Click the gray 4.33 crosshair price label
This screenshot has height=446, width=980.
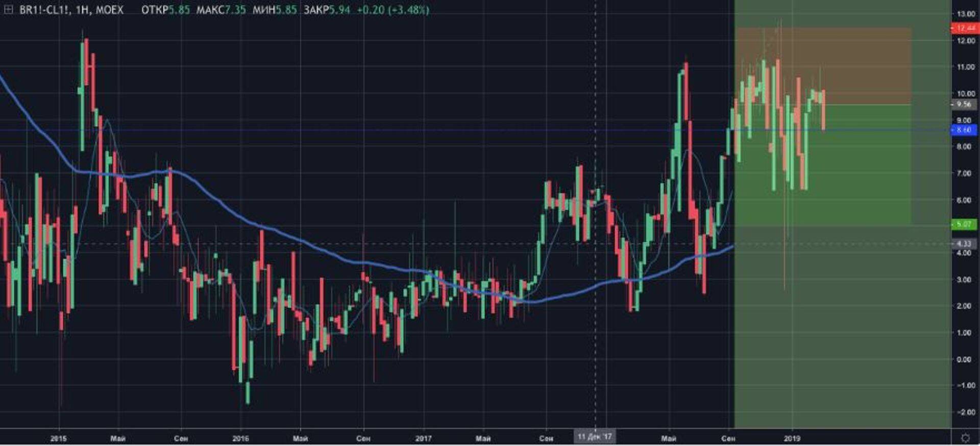964,243
